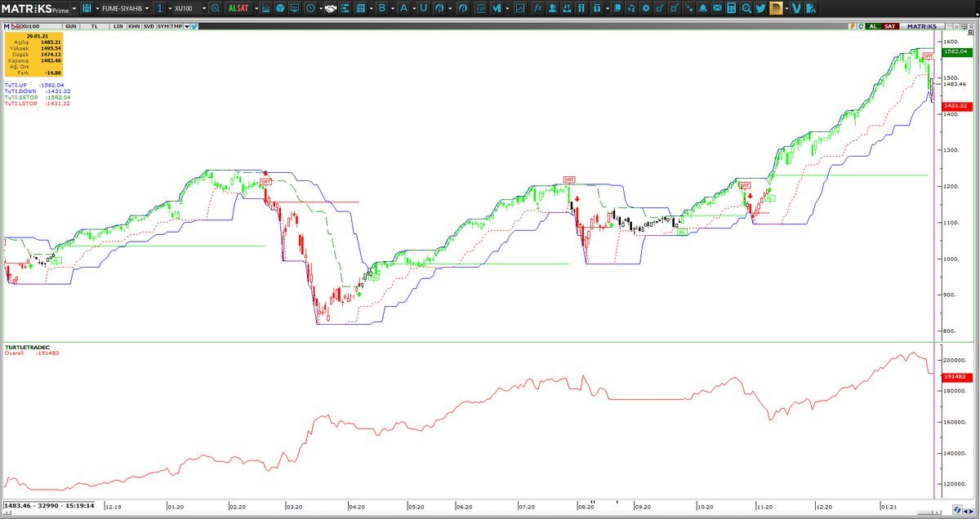Click the green AL buy button
This screenshot has height=519, width=980.
click(x=872, y=26)
